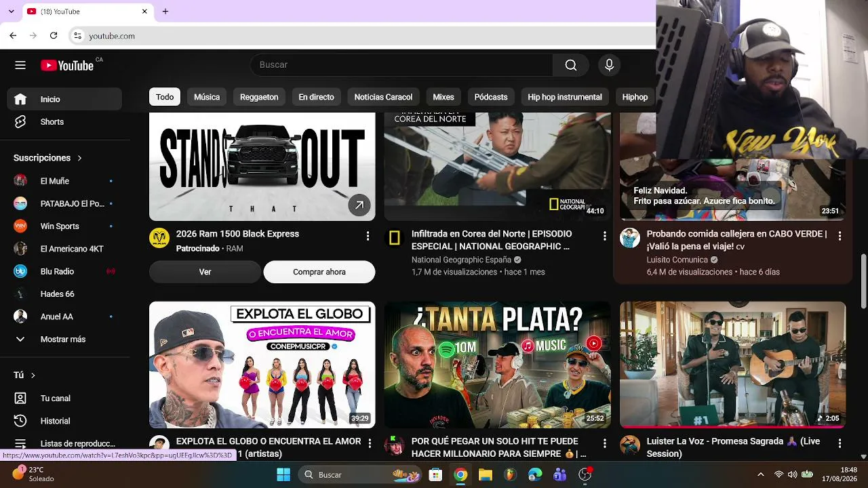Expand the Tú section chevron
The height and width of the screenshot is (488, 868).
coord(33,375)
